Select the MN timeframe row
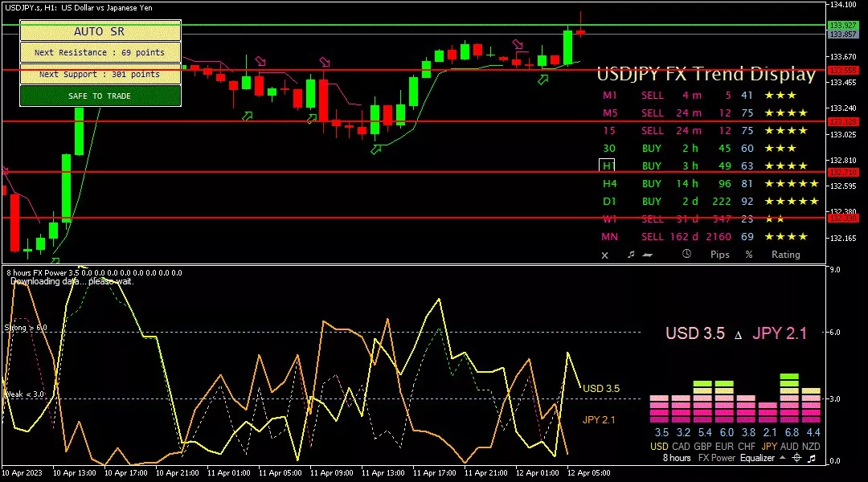Screen dimensions: 868x482 705,237
